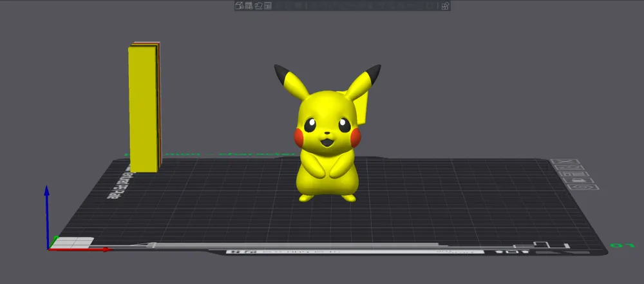
Task: Select the Pikachu model on the plate
Action: pyautogui.click(x=327, y=136)
